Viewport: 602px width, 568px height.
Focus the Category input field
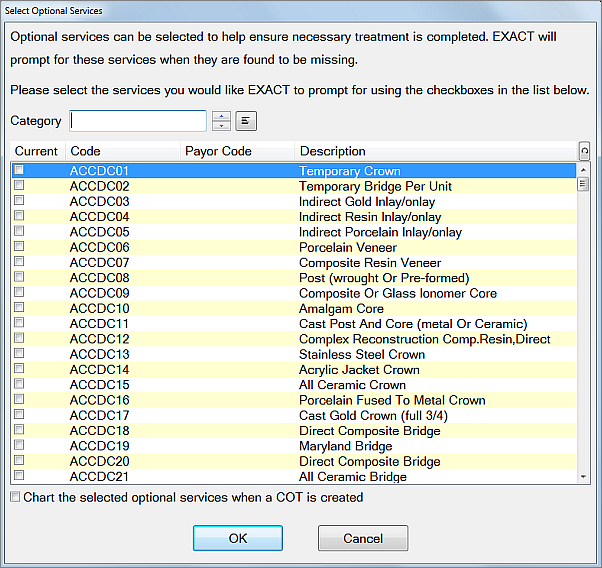click(138, 121)
